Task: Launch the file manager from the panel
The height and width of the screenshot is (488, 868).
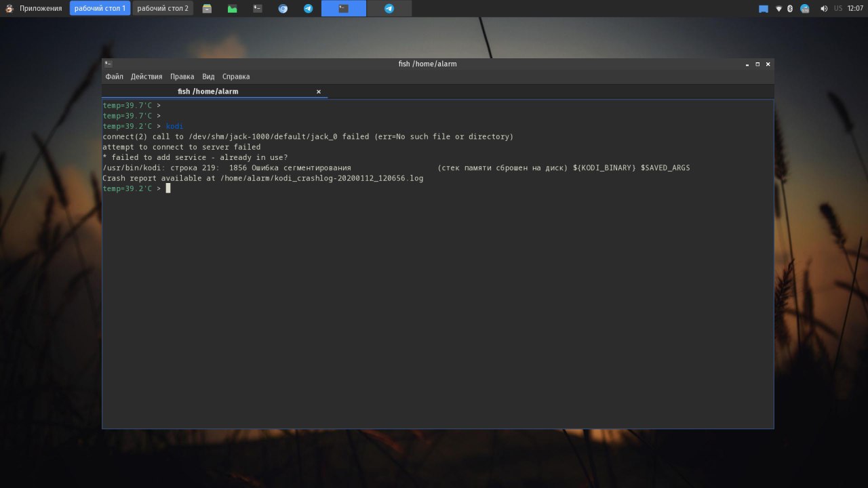Action: click(x=207, y=9)
